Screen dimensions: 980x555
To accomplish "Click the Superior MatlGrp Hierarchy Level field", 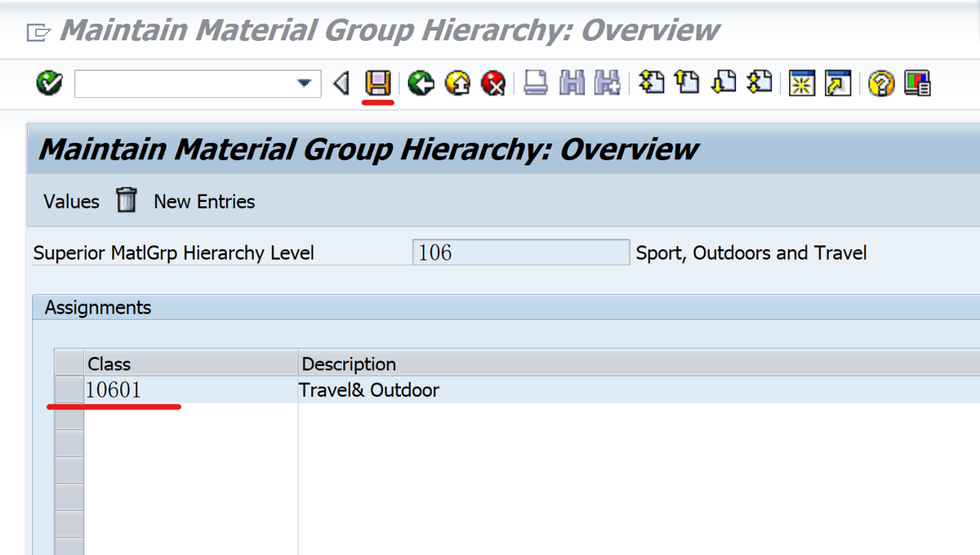I will coord(521,253).
